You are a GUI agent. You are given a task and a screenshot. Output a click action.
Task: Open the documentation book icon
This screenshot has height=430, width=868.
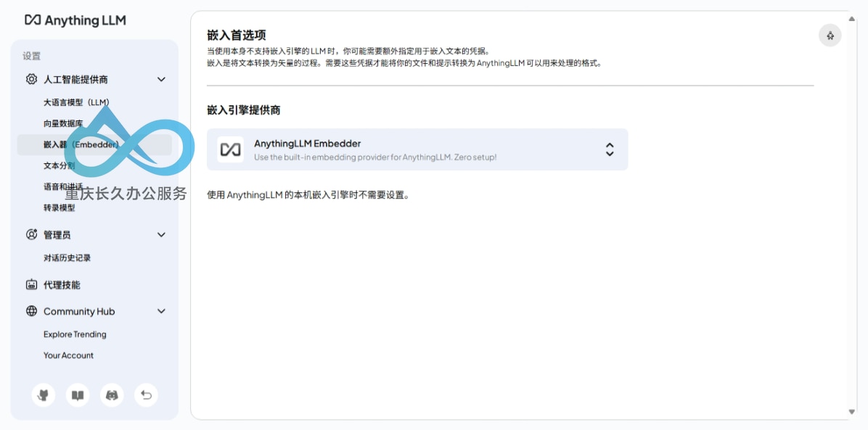[x=78, y=395]
